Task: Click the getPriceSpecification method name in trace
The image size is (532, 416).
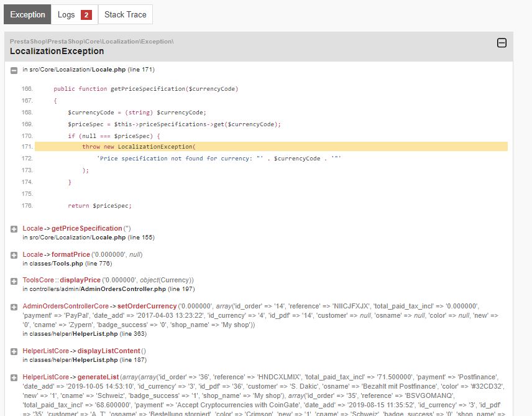Action: (x=87, y=229)
